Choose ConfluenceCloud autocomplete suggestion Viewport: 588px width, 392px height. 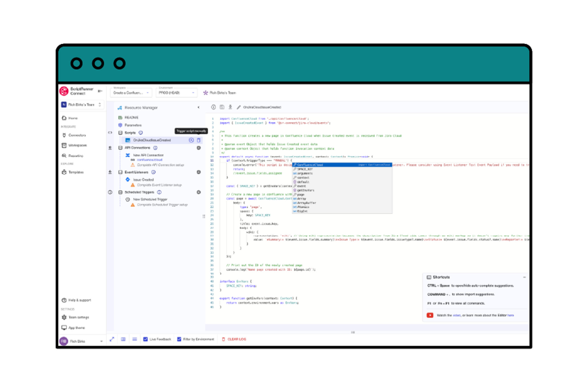(x=342, y=165)
